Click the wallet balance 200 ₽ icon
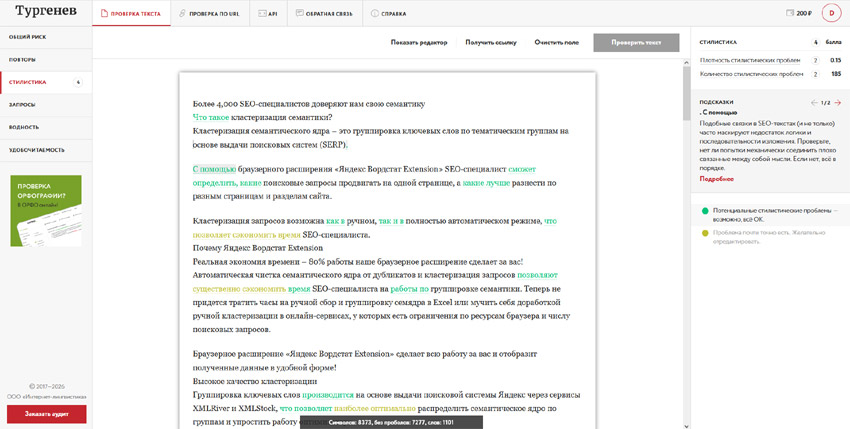This screenshot has width=850, height=429. coord(799,13)
